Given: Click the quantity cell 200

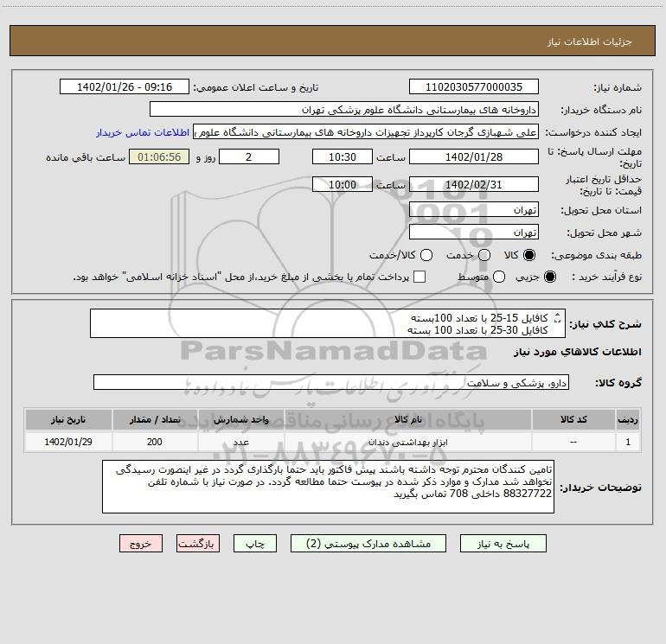Looking at the screenshot, I should click(x=155, y=442).
